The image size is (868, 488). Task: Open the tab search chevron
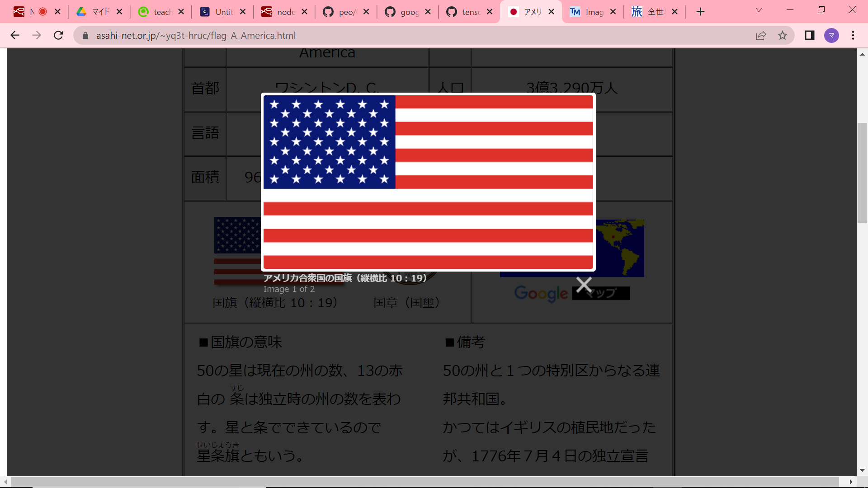(x=759, y=9)
